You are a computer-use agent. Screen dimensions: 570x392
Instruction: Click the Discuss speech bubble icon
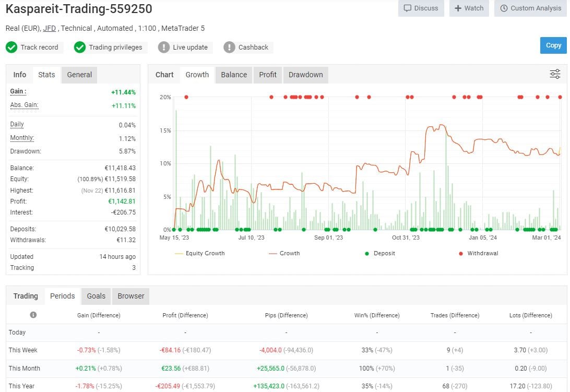point(407,8)
